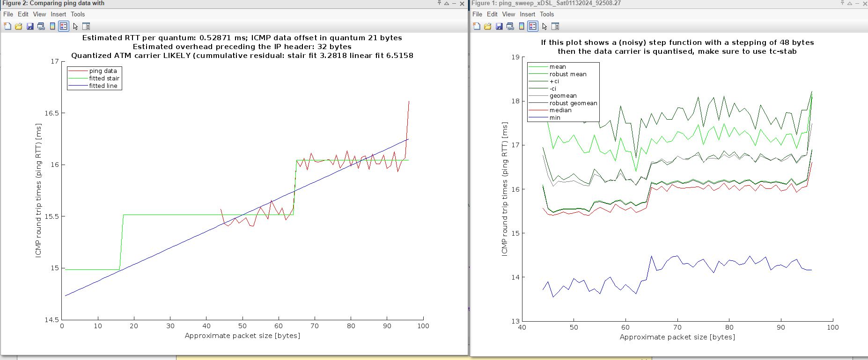Click '-ci' legend entry in Figure 1
The image size is (868, 360).
[x=553, y=89]
